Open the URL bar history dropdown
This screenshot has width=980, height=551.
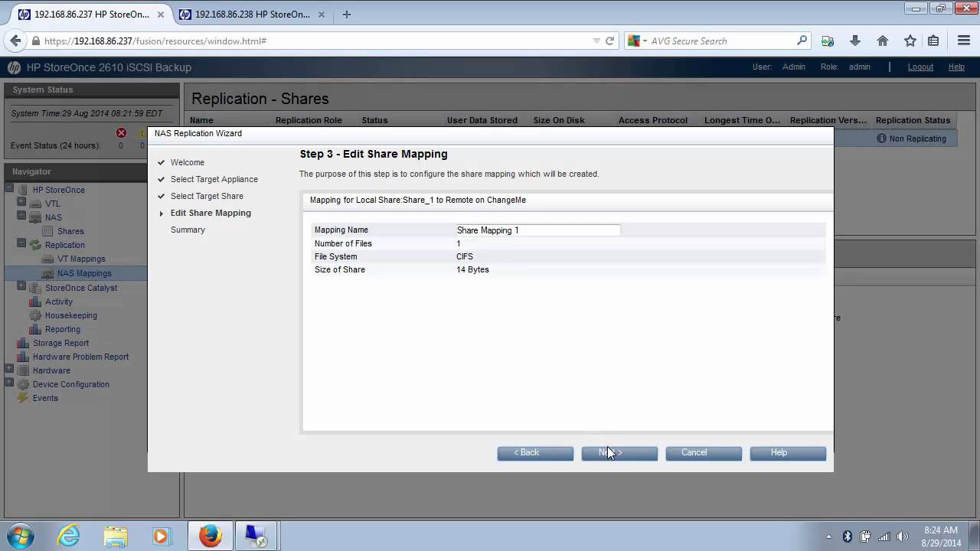[596, 41]
